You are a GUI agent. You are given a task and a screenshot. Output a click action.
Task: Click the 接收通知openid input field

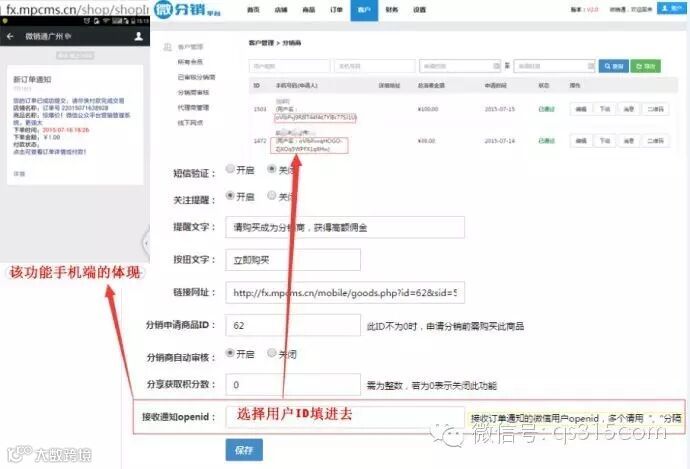345,417
